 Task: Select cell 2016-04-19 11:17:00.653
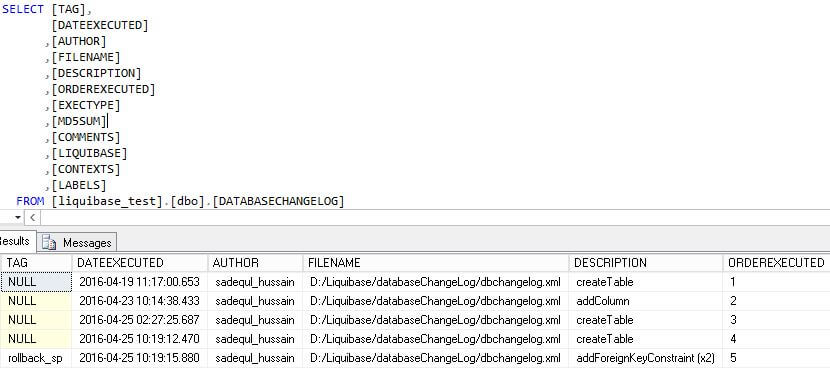point(139,282)
